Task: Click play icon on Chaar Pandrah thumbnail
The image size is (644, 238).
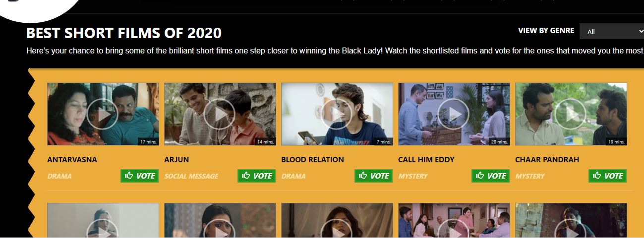Action: [571, 114]
